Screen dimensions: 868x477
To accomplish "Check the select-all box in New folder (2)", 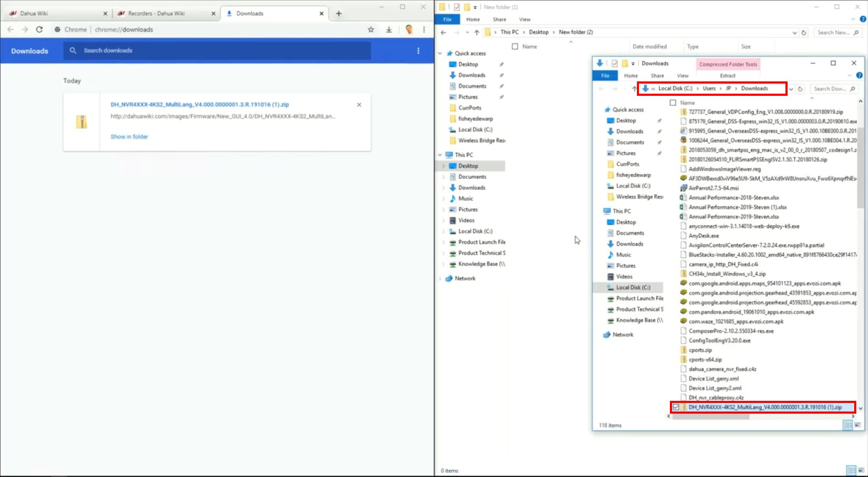I will point(515,46).
